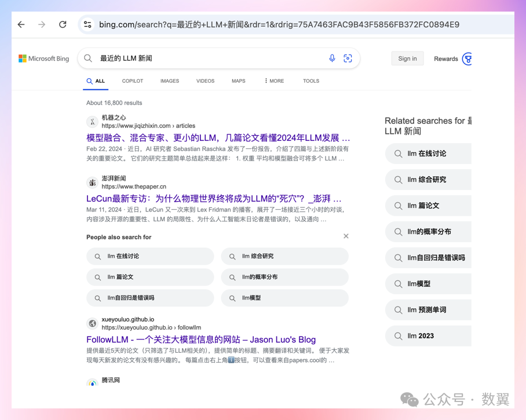
Task: Open related search llm自回归是错误吗 in sidebar
Action: point(428,258)
